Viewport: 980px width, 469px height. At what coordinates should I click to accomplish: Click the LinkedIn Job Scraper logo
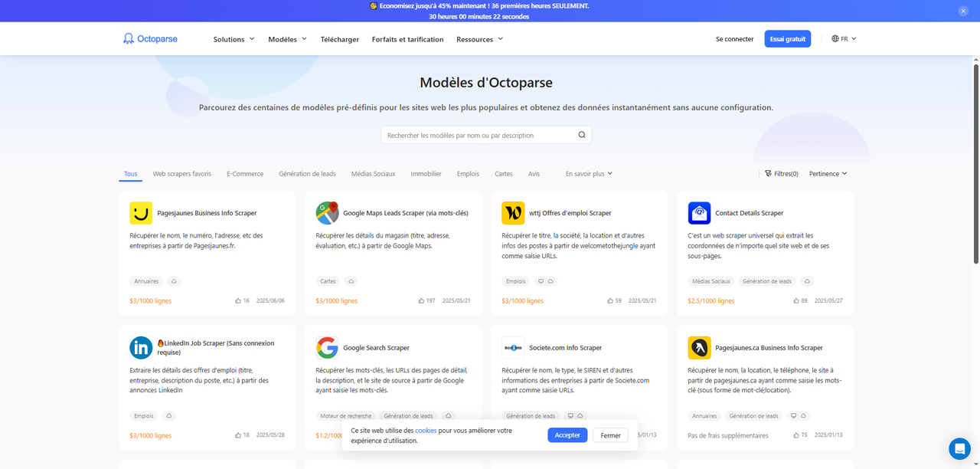point(141,348)
